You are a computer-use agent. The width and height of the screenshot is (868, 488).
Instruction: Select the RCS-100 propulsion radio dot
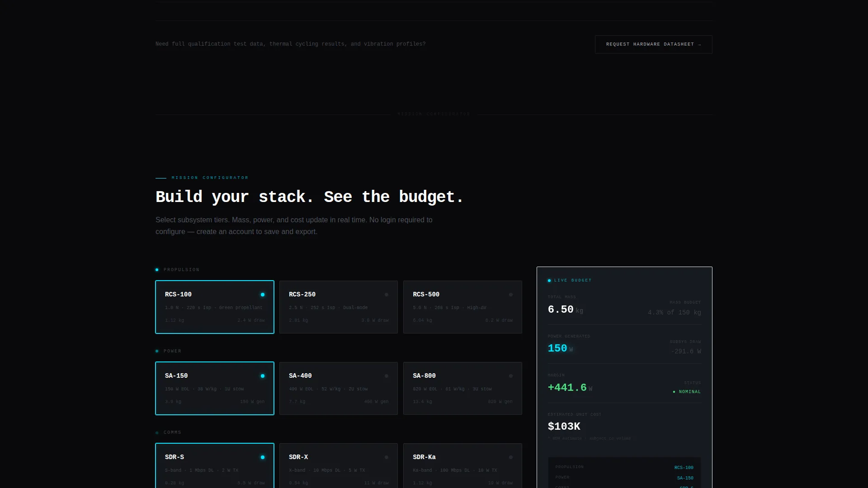[x=263, y=295]
